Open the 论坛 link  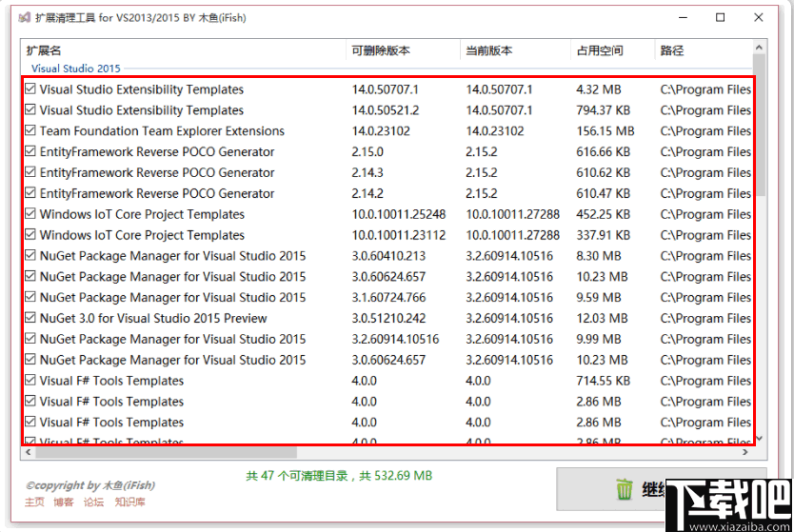[x=93, y=502]
